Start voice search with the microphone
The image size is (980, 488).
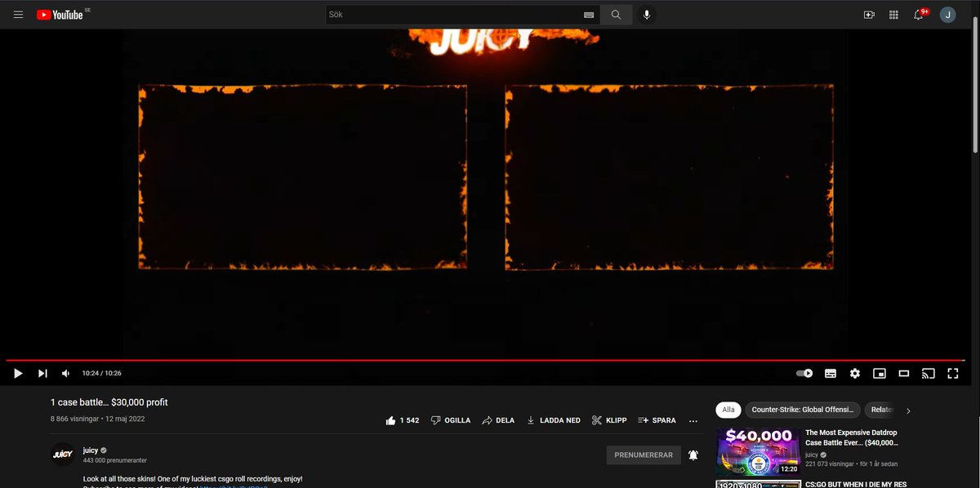647,15
